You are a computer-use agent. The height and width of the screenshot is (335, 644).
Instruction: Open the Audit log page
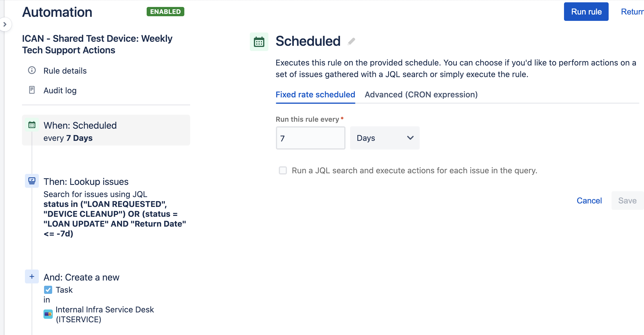click(60, 90)
